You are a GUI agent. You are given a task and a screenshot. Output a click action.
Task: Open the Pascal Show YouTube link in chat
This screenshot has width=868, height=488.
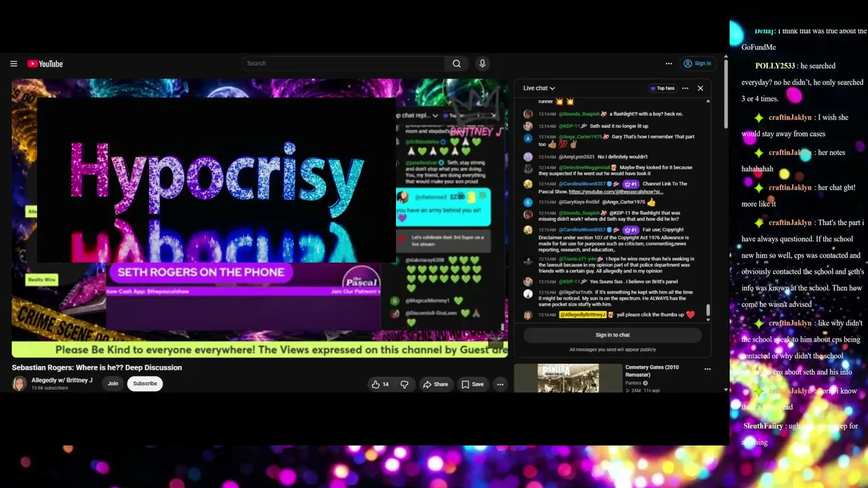click(x=616, y=192)
